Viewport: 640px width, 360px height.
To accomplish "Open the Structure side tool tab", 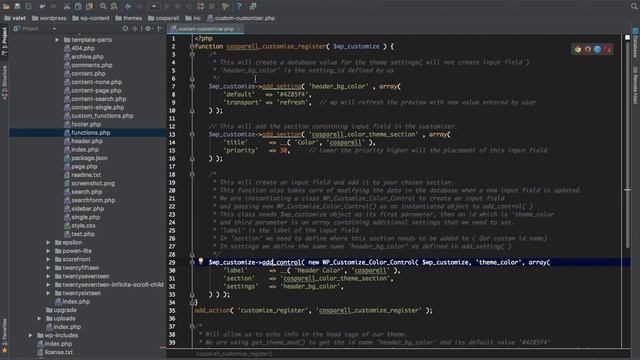I will tap(4, 82).
